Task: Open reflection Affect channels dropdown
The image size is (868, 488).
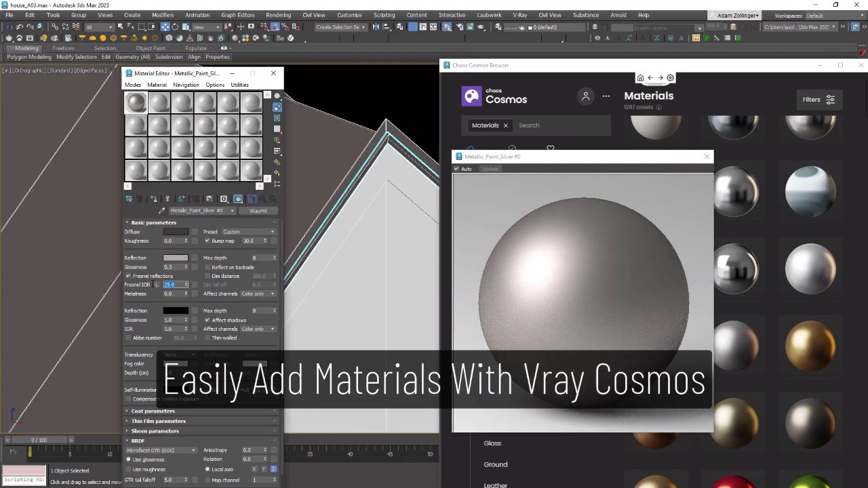Action: (258, 293)
